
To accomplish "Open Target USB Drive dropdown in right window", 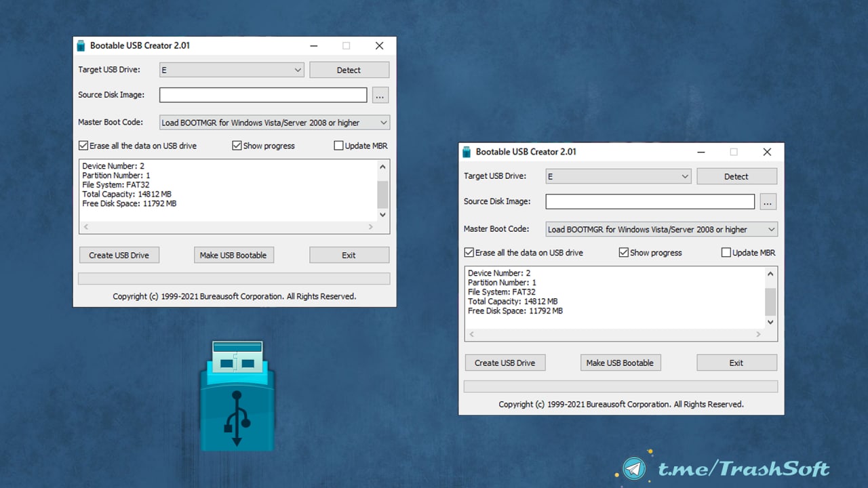I will point(618,176).
